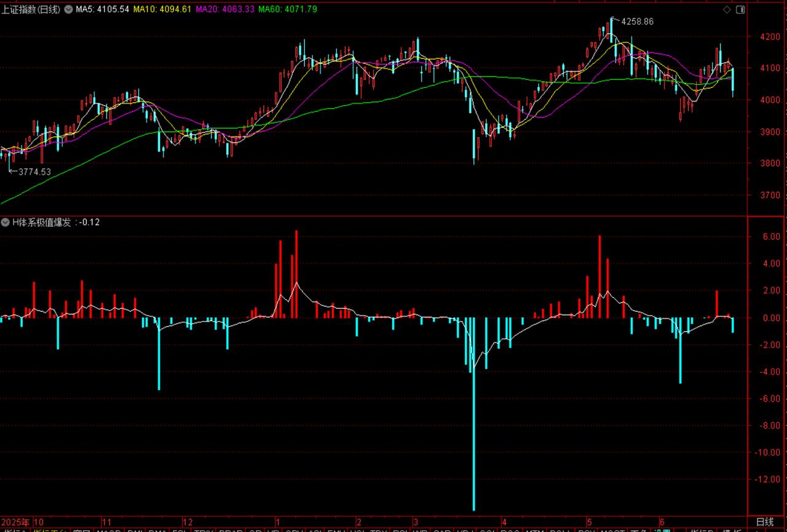The image size is (787, 532).
Task: Open the TRIX indicator tab
Action: (205, 530)
